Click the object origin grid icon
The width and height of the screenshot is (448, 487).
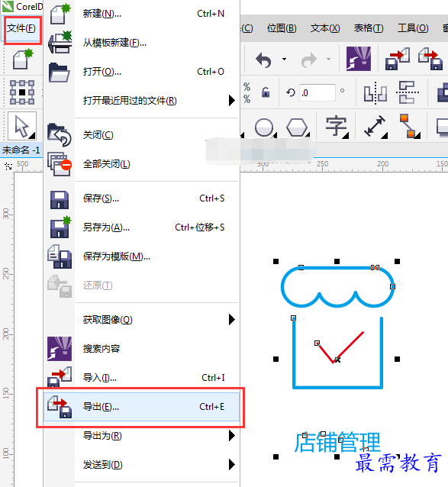coord(22,92)
